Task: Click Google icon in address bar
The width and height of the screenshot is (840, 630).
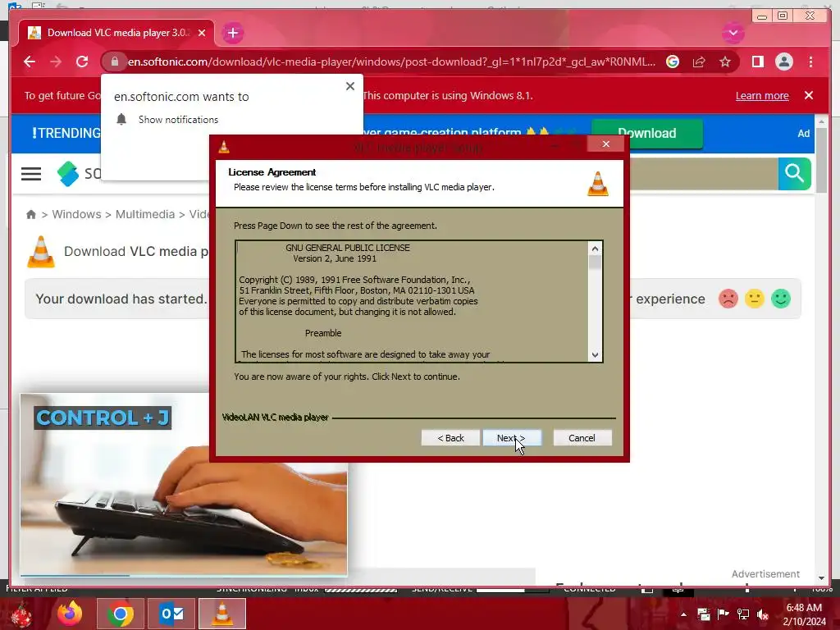Action: [673, 62]
